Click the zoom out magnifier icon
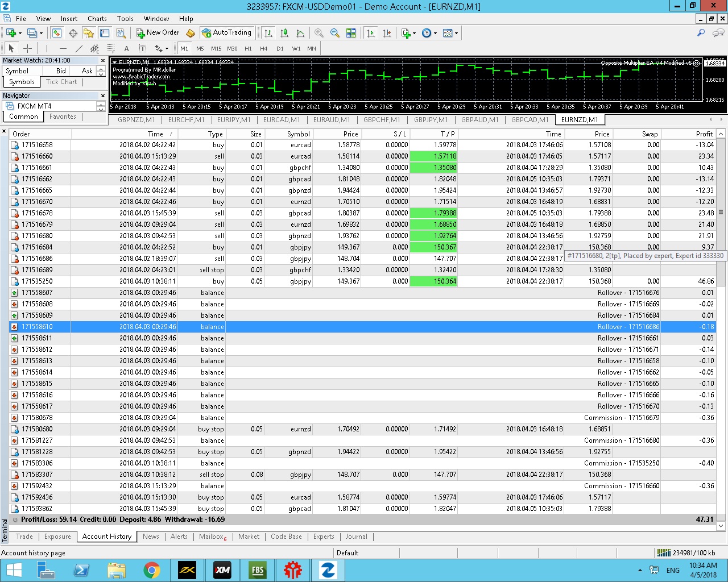 [x=335, y=33]
